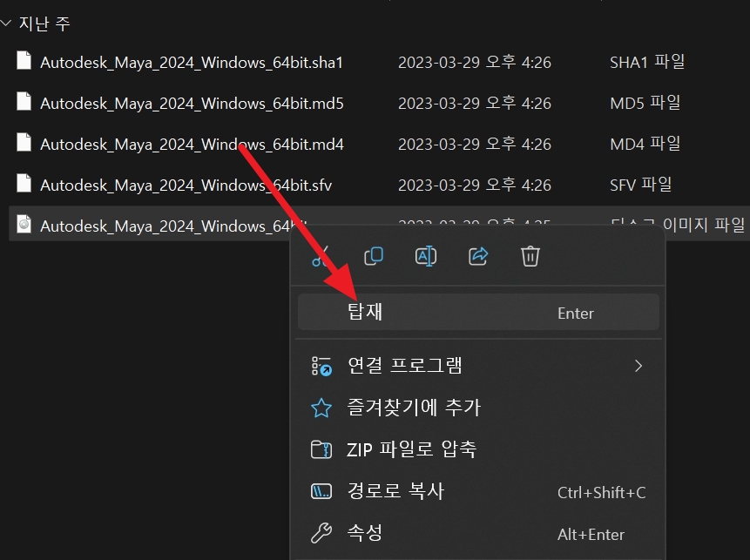
Task: Select file Autodesk_Maya_2024_Windows_64bit.sha1
Action: [x=192, y=63]
